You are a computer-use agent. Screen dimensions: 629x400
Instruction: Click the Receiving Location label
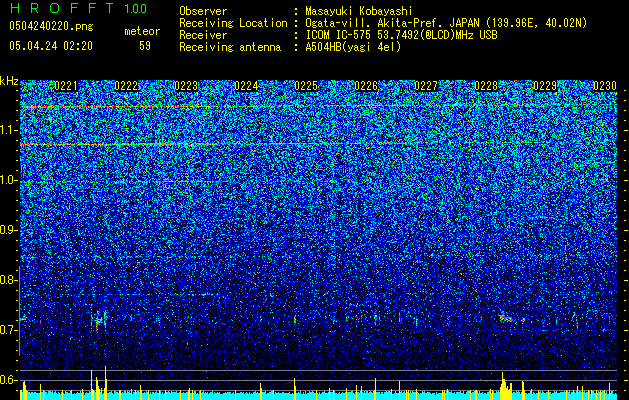coord(233,23)
